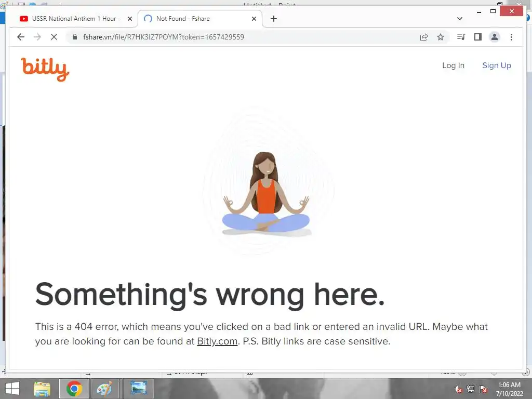Close the USSR National Anthem tab
This screenshot has width=532, height=399.
coord(129,19)
